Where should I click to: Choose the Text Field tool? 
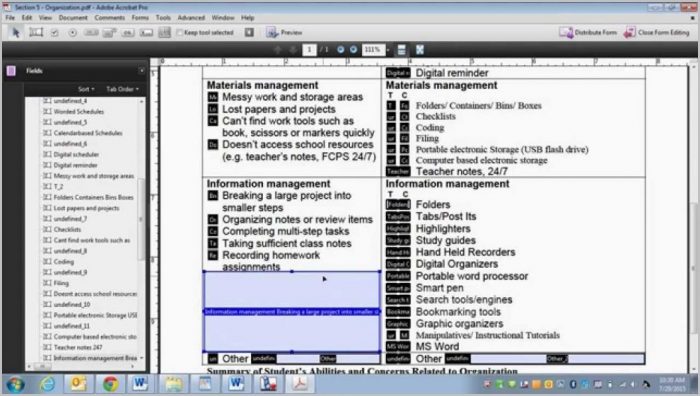coord(36,33)
